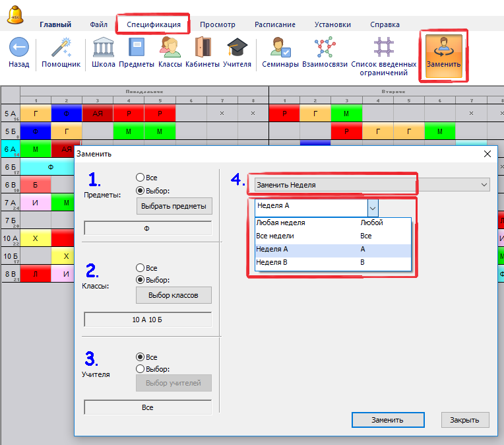504x445 pixels.
Task: Expand the Заменить Неделя dropdown
Action: click(484, 186)
